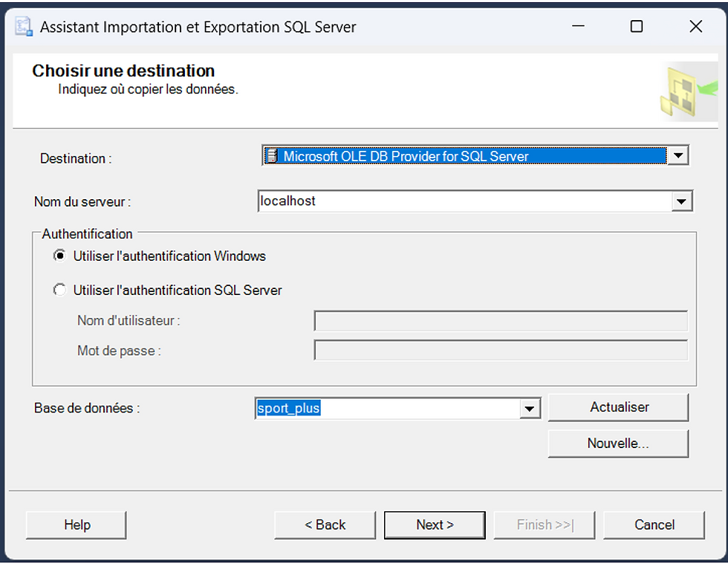Cancel the wizard
Viewport: 728px width, 564px height.
(x=654, y=525)
